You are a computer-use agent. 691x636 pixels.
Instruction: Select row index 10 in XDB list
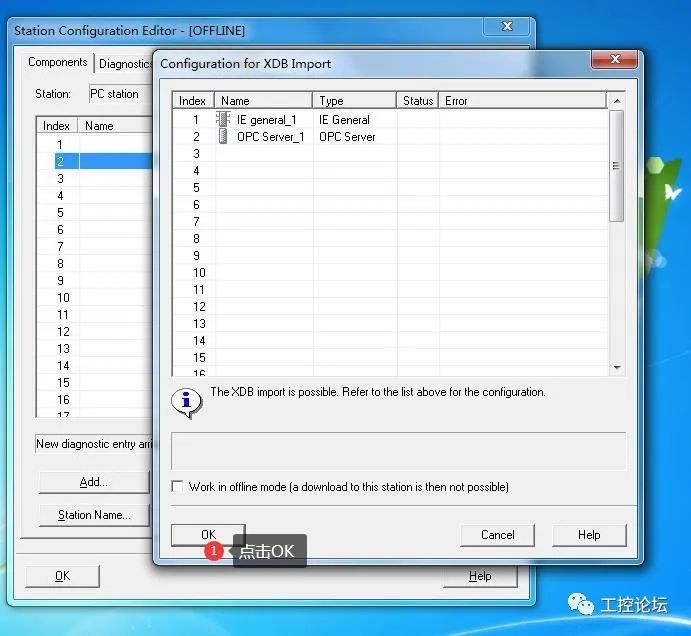point(199,273)
